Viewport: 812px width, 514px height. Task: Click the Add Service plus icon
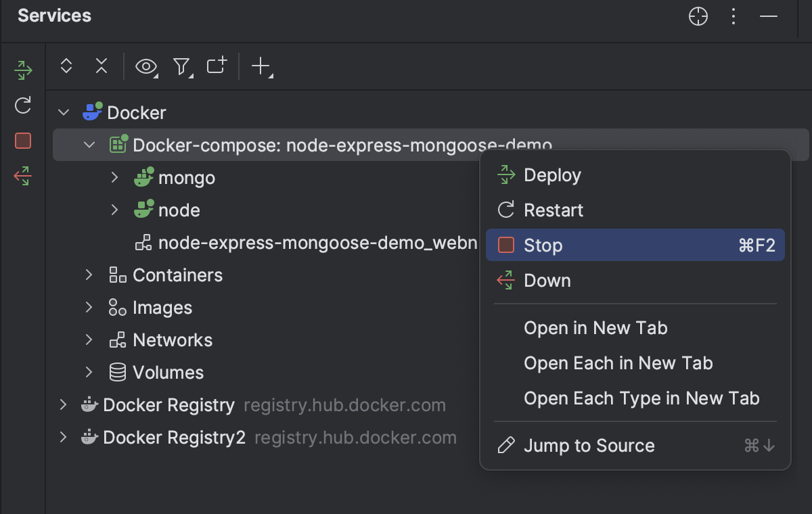[x=261, y=66]
